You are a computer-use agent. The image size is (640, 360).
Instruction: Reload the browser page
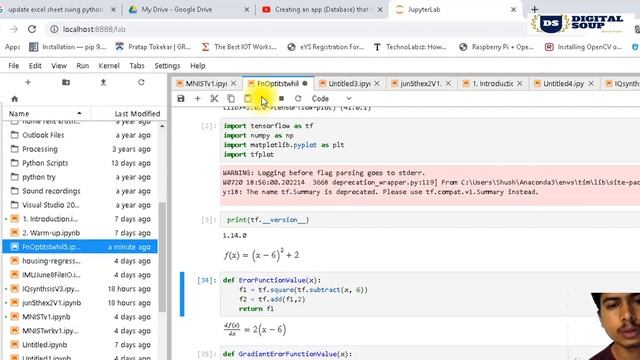coord(32,29)
